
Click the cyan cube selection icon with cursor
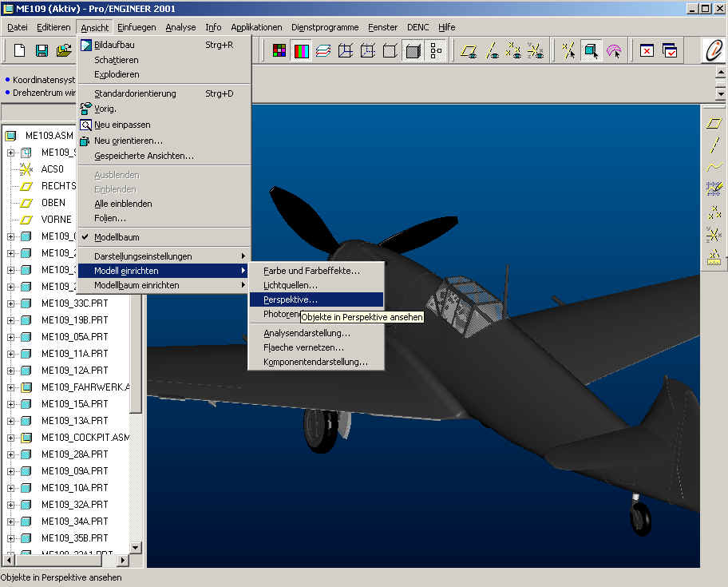[591, 50]
